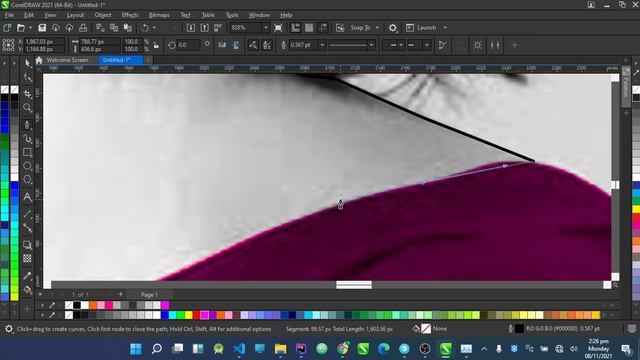Viewport: 640px width, 360px height.
Task: Select the Text tool
Action: pyautogui.click(x=27, y=197)
